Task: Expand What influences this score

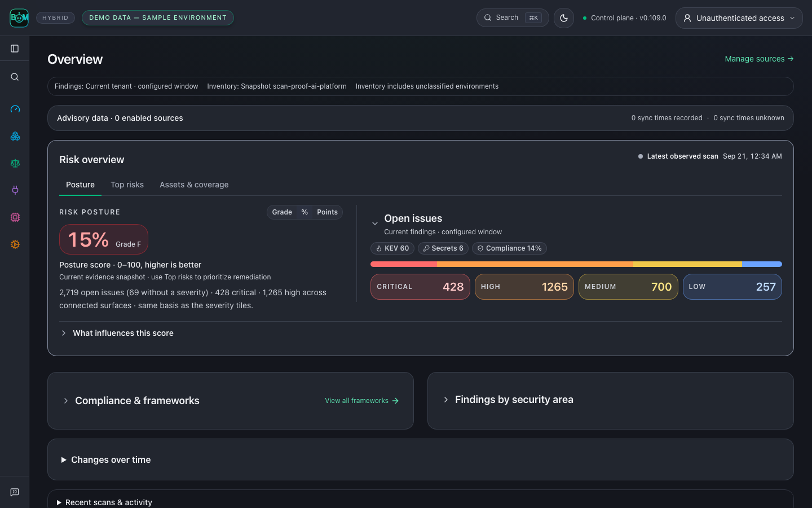Action: tap(117, 333)
